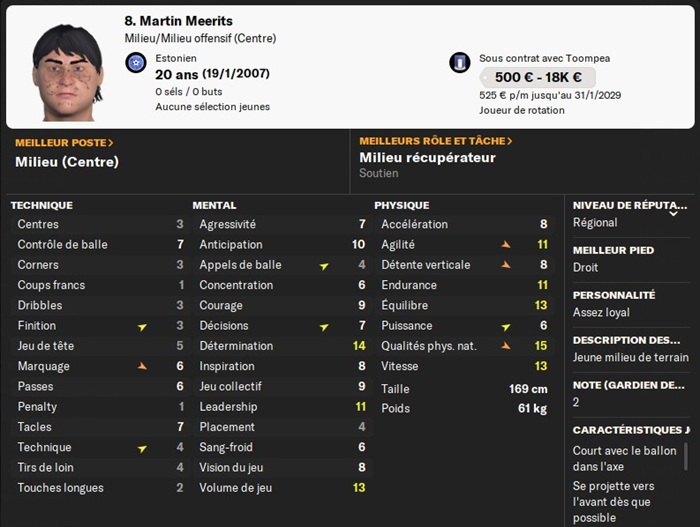The width and height of the screenshot is (700, 527).
Task: Click the Estonian national flag icon
Action: [137, 64]
